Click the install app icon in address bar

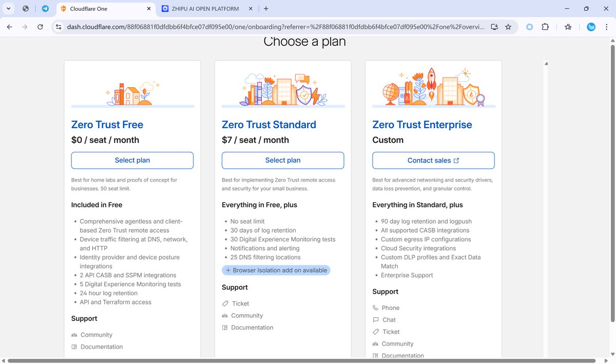(494, 27)
